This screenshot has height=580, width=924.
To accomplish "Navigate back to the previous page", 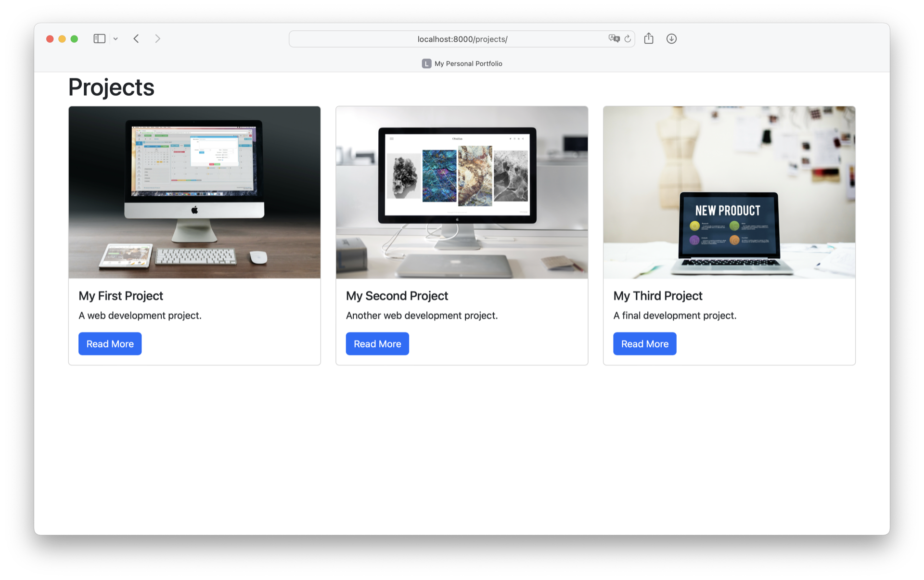I will [136, 38].
